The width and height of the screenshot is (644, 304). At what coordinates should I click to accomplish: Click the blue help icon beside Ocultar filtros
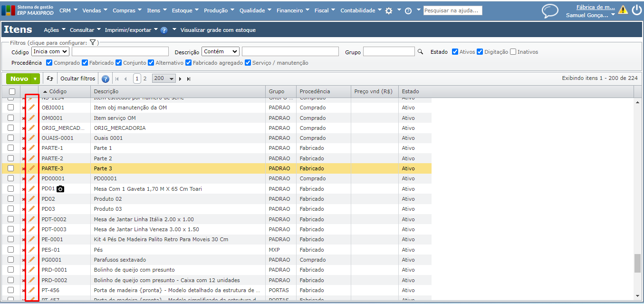point(106,79)
